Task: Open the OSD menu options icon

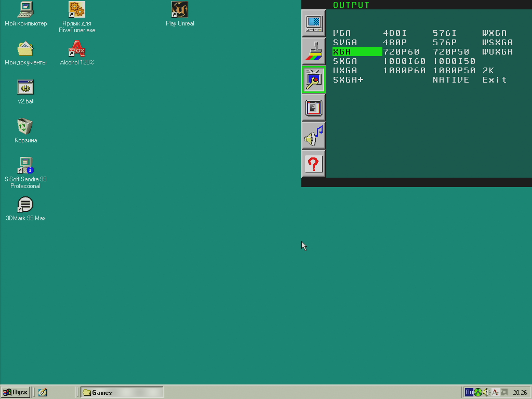Action: (x=313, y=108)
